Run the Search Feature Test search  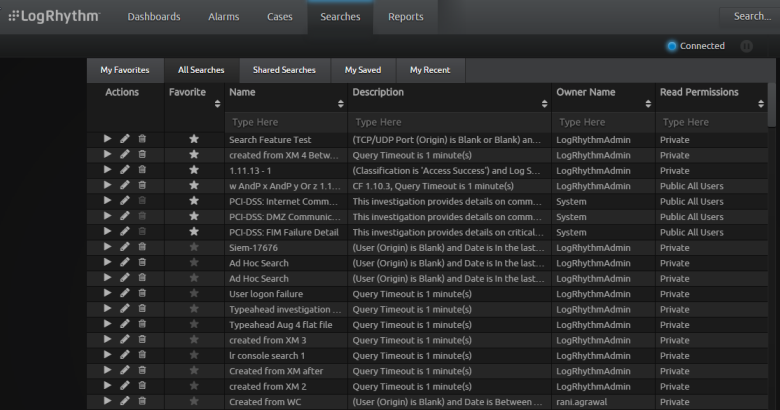(x=108, y=140)
